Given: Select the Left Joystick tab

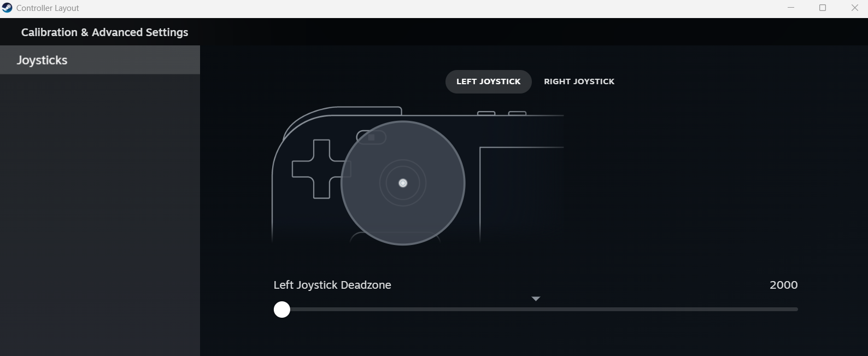Looking at the screenshot, I should tap(488, 81).
